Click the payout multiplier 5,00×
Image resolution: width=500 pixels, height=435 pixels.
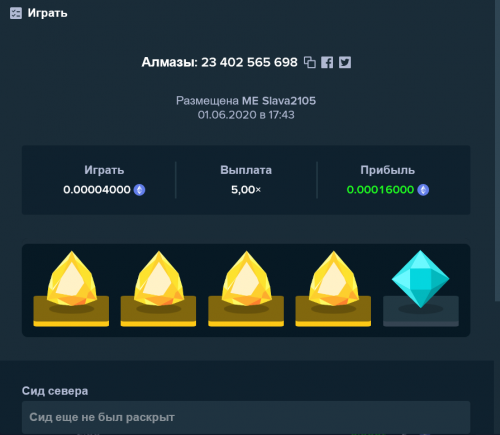coord(246,190)
